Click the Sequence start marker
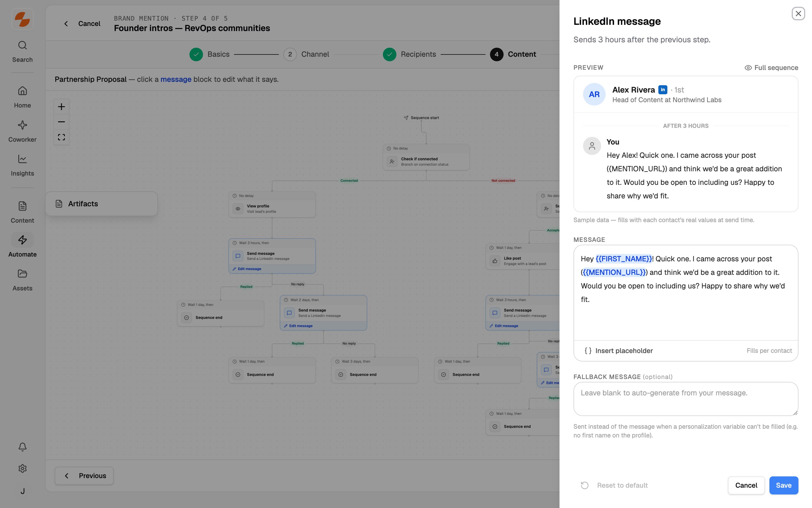The height and width of the screenshot is (508, 812). click(x=422, y=118)
